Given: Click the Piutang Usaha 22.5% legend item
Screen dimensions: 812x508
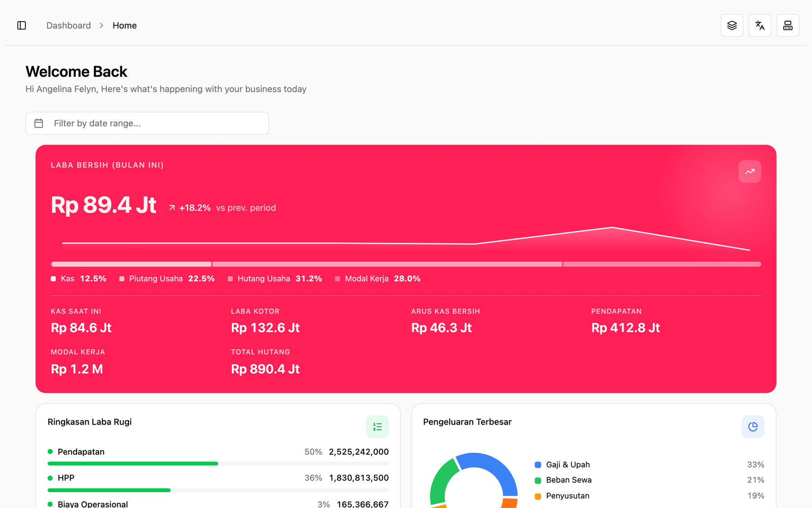Looking at the screenshot, I should coord(167,279).
